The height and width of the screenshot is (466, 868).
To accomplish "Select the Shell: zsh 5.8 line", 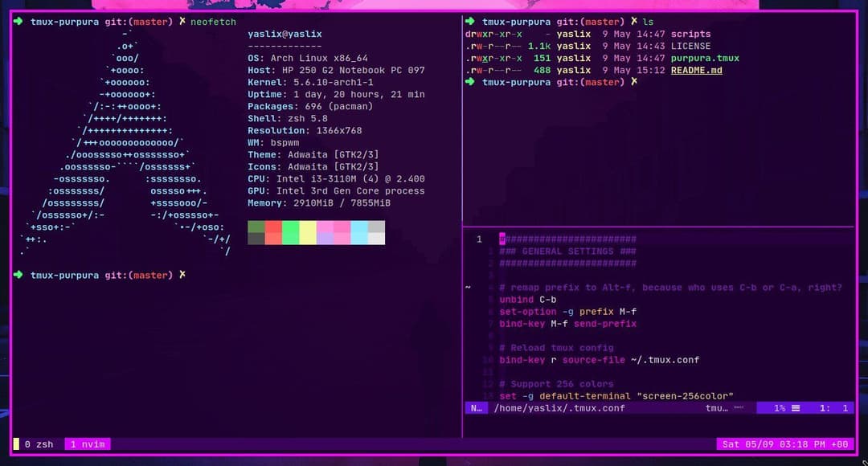I will pyautogui.click(x=287, y=118).
